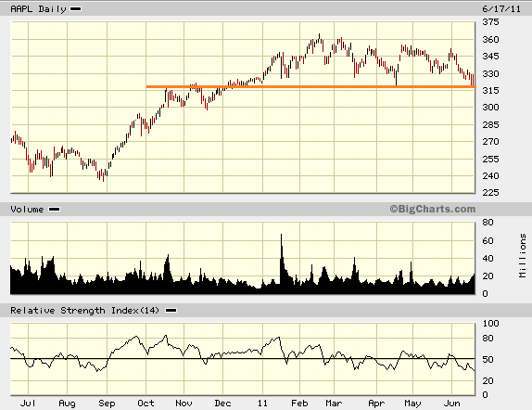The height and width of the screenshot is (410, 532).
Task: Click the orange horizontal support line
Action: coord(310,86)
